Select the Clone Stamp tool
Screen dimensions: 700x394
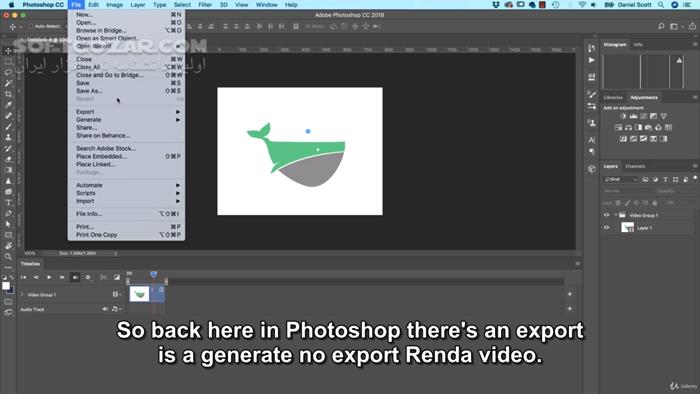click(x=8, y=137)
